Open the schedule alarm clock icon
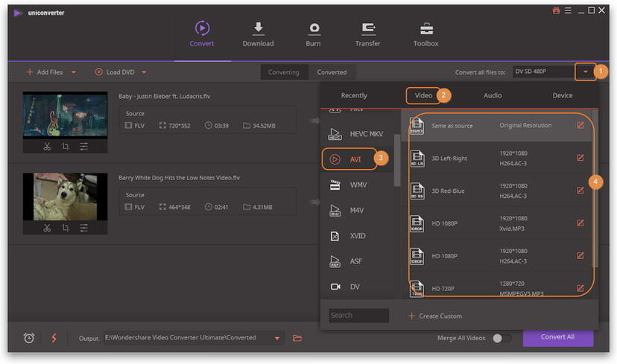 (29, 338)
